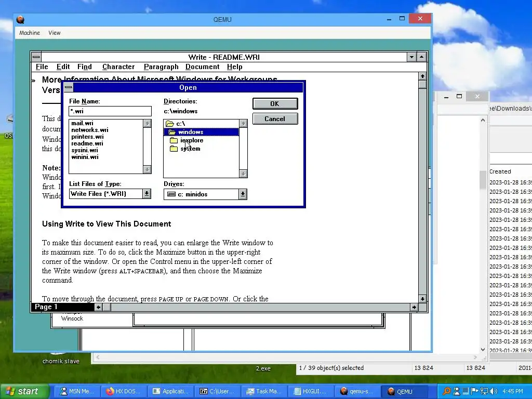Open QEMU View menu

tap(54, 33)
